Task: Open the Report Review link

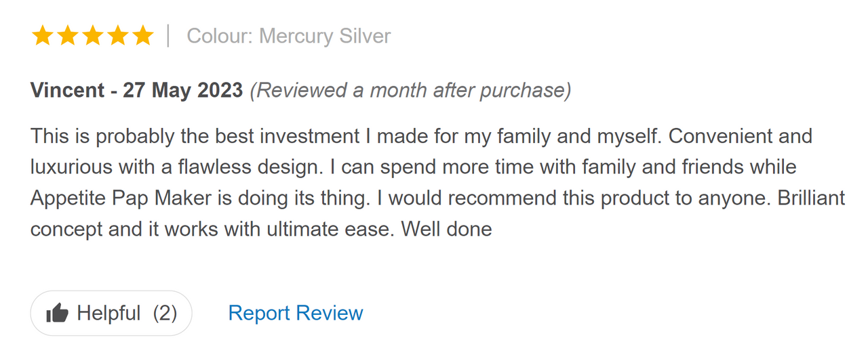Action: [296, 314]
